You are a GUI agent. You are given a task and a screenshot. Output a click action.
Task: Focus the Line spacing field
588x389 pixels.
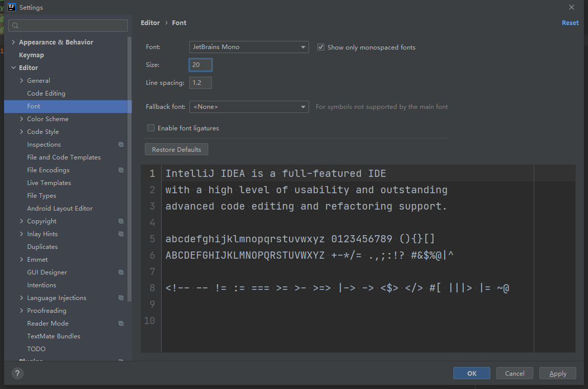[x=201, y=83]
